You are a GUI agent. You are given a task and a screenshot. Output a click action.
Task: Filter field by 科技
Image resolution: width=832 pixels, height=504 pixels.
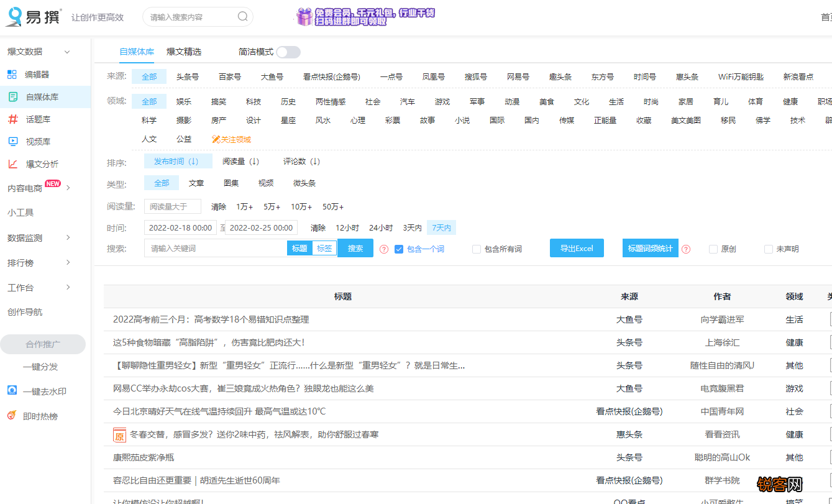(x=254, y=102)
